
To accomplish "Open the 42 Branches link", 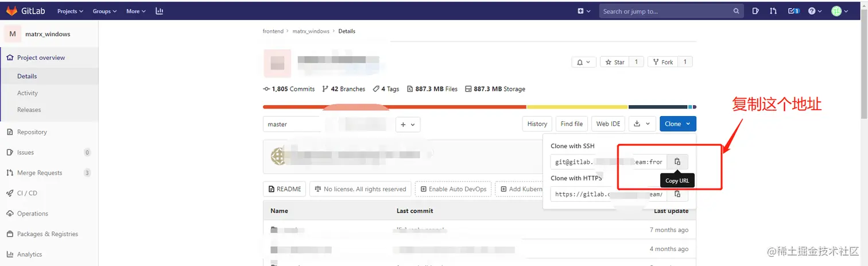I will click(343, 89).
